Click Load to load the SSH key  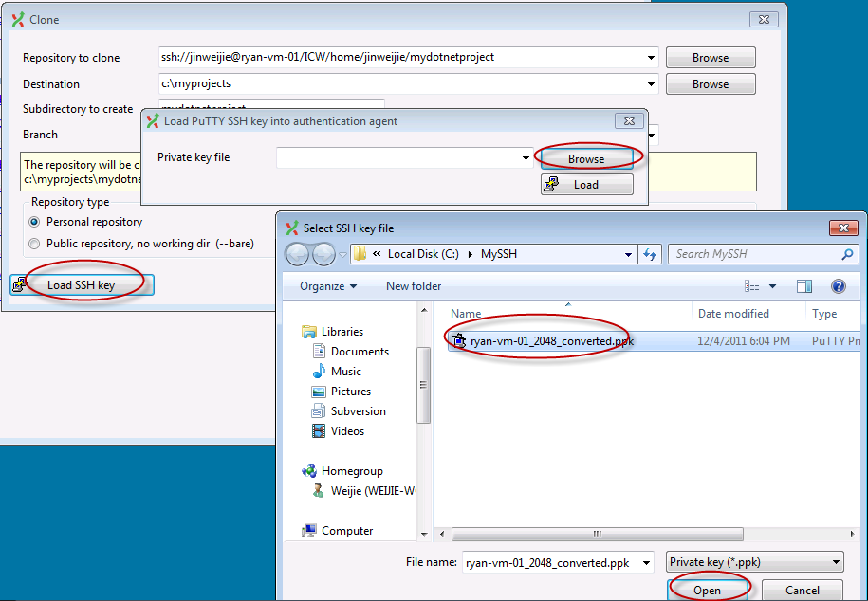[x=586, y=185]
